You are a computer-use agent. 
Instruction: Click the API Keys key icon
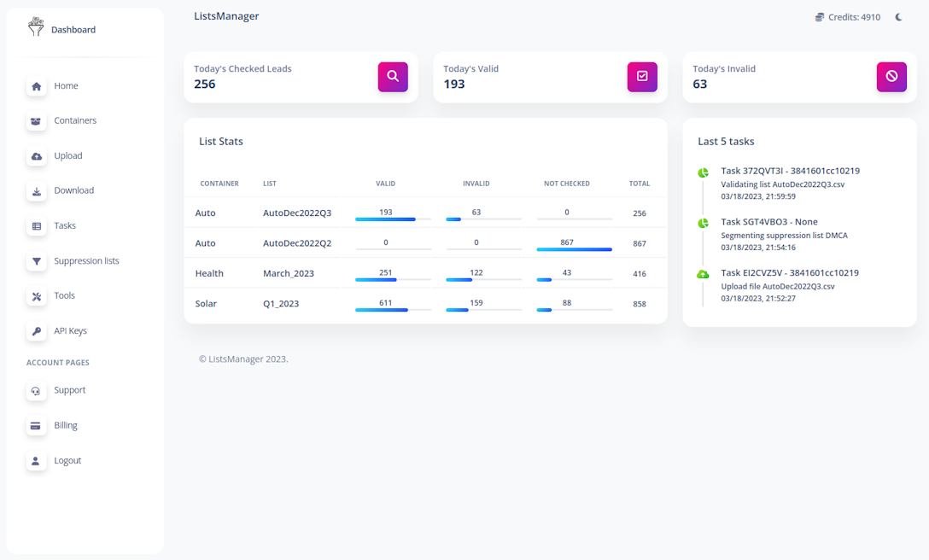click(x=36, y=331)
